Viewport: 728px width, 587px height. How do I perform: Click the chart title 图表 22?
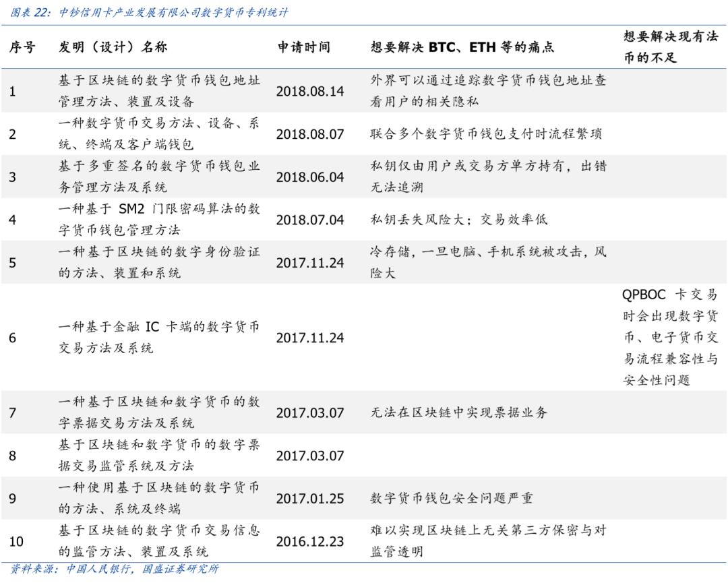30,11
